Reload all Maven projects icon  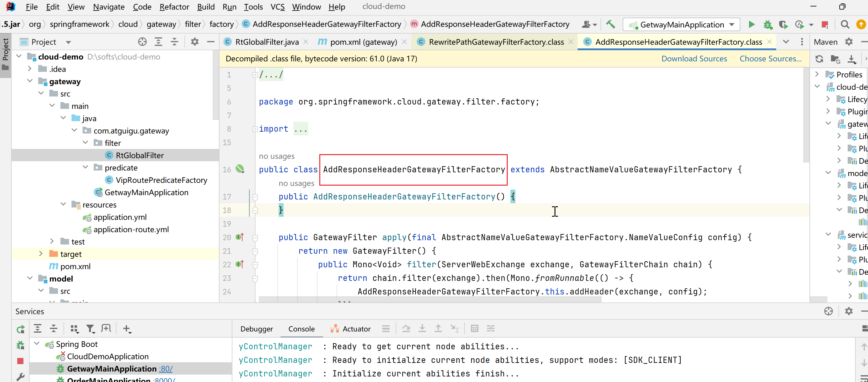[819, 59]
